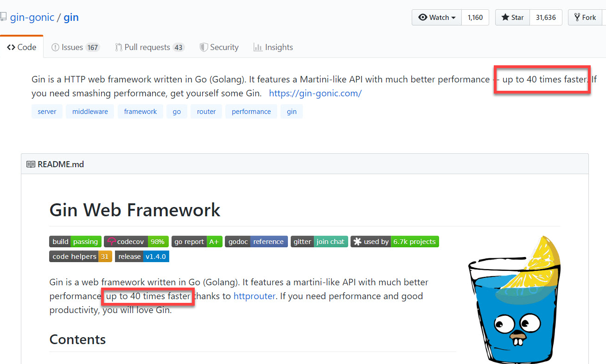Screen dimensions: 606x364
Task: Open the Pull requests tab
Action: [x=150, y=47]
